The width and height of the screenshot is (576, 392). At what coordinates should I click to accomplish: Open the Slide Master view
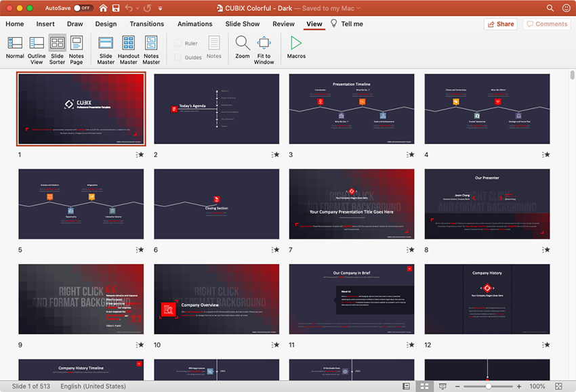[106, 49]
